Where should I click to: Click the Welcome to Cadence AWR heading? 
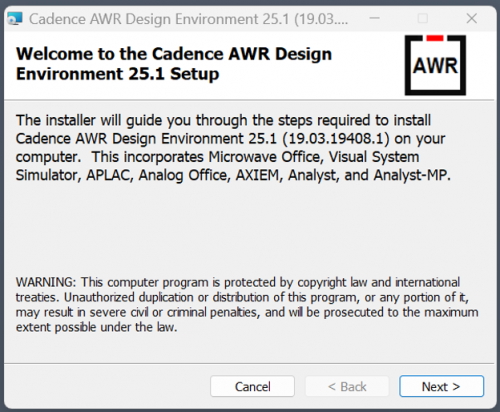pyautogui.click(x=174, y=64)
